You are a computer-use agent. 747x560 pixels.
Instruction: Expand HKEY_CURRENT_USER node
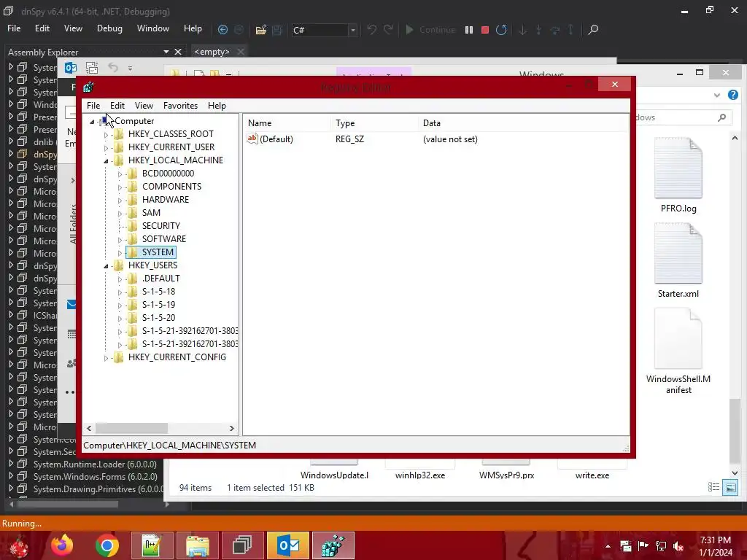click(x=107, y=148)
